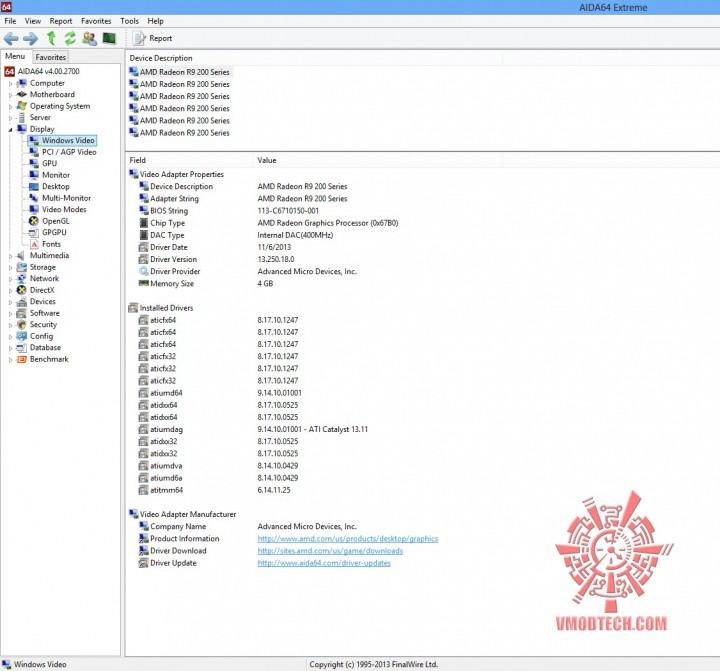
Task: Expand the Network tree node
Action: coord(10,279)
